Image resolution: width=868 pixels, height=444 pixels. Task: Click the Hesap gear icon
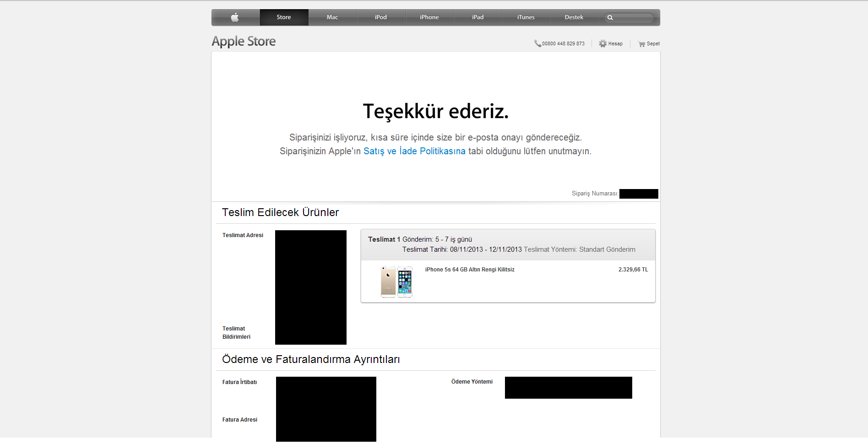[603, 43]
